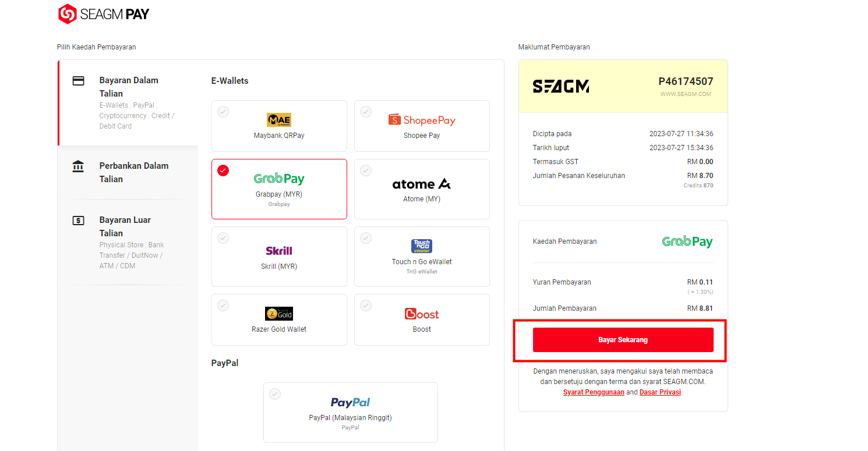Click the SEAGM order card P46174507
Screen dimensions: 868x451
click(623, 86)
